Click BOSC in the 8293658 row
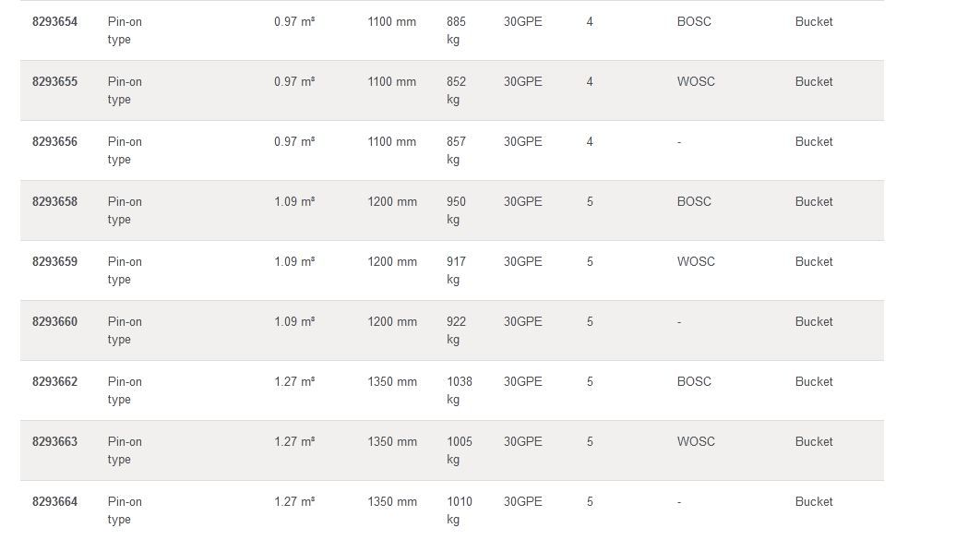The height and width of the screenshot is (540, 980). pos(694,201)
